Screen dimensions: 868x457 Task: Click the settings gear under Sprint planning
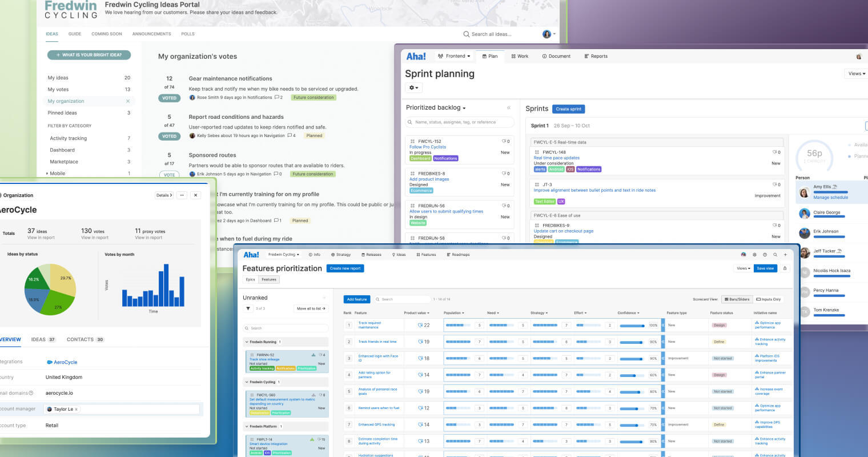(x=413, y=87)
